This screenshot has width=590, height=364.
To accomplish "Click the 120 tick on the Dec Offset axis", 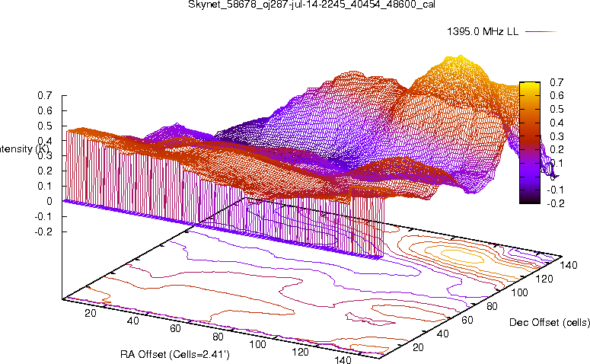I will pos(544,279).
